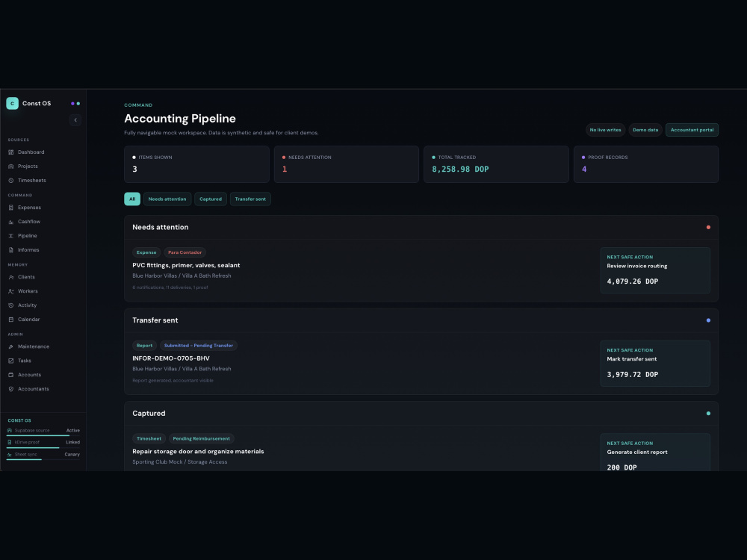Click the Items Shown stat card
747x560 pixels.
[x=196, y=164]
